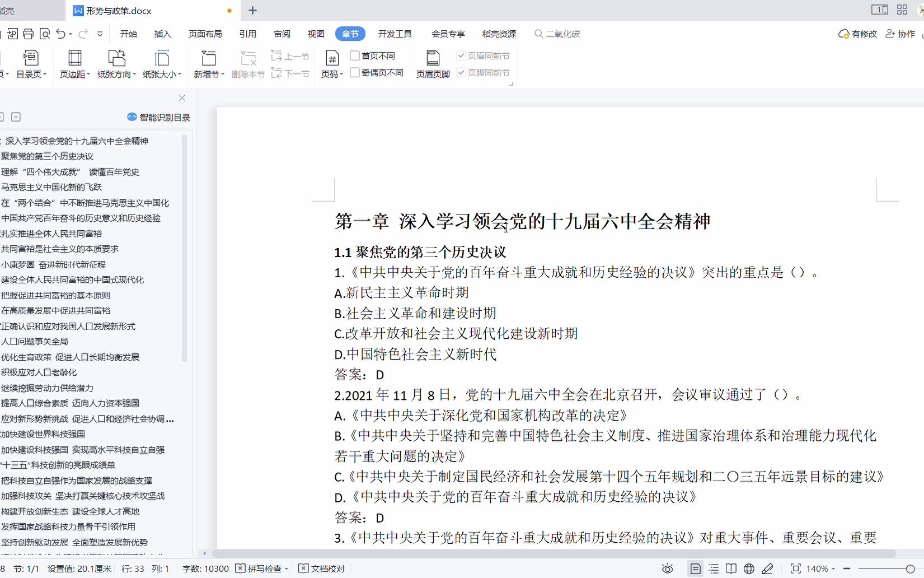Expand the undo history dropdown arrow
The width and height of the screenshot is (924, 578).
pyautogui.click(x=71, y=35)
